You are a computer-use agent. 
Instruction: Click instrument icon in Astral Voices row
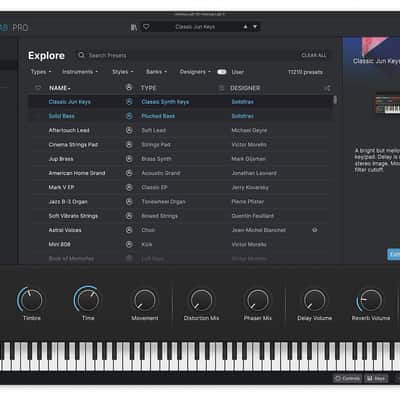tap(129, 230)
